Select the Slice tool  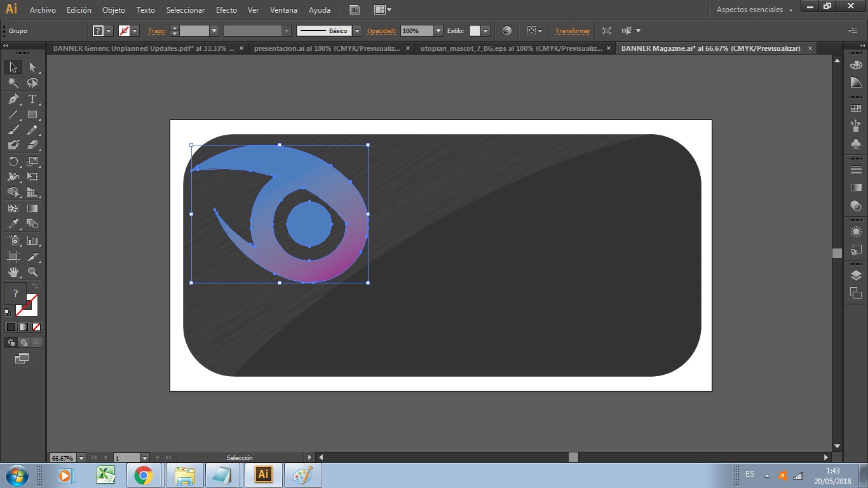click(x=32, y=257)
